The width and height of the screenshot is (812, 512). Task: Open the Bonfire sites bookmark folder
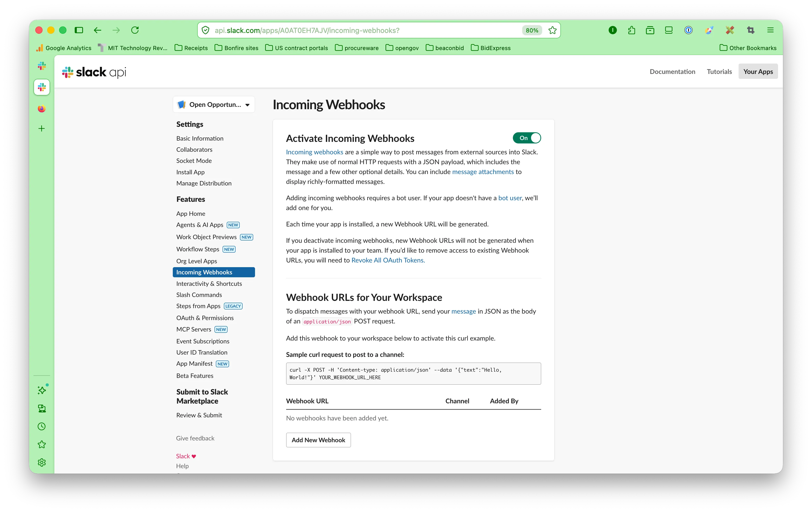coord(236,48)
